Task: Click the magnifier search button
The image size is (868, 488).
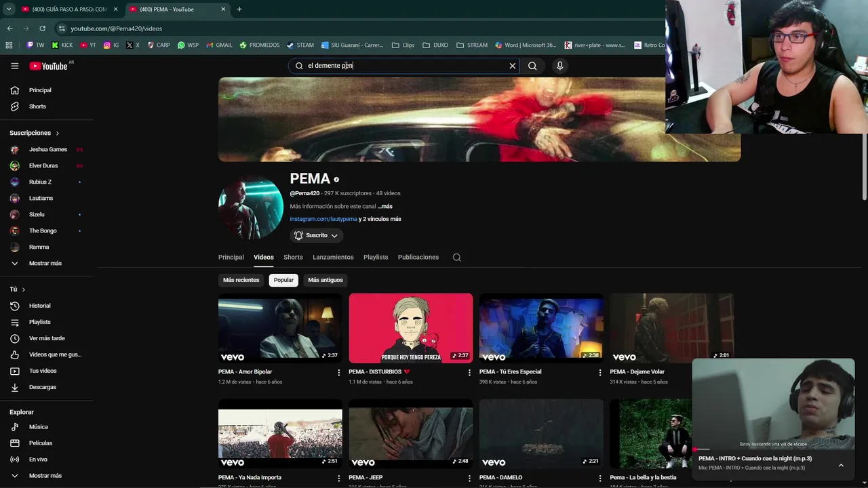Action: (532, 66)
